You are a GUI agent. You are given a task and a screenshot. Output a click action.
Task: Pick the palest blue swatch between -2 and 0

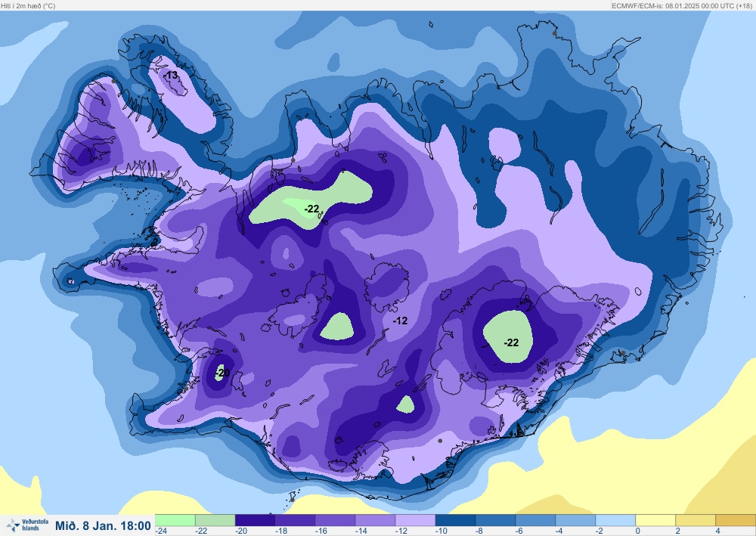tap(615, 520)
